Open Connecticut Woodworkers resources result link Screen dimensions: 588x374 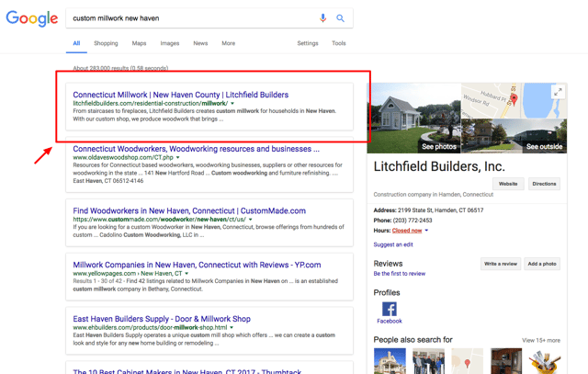(196, 149)
